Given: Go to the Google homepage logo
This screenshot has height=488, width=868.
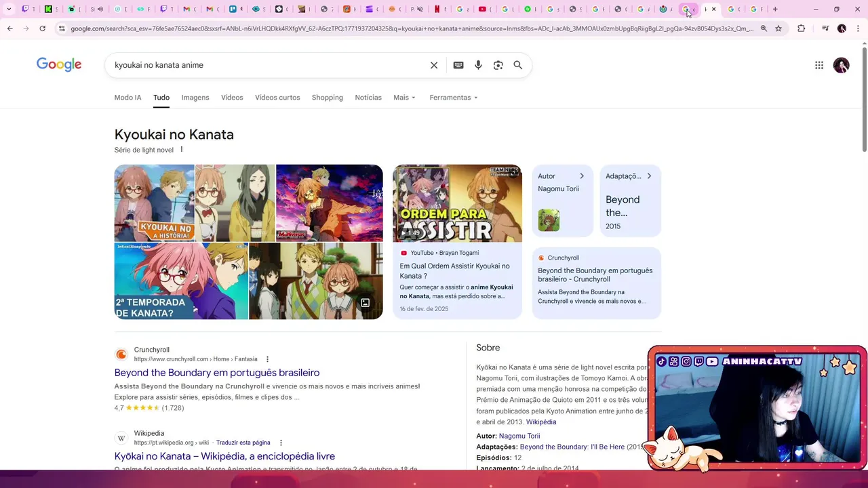Looking at the screenshot, I should 59,64.
